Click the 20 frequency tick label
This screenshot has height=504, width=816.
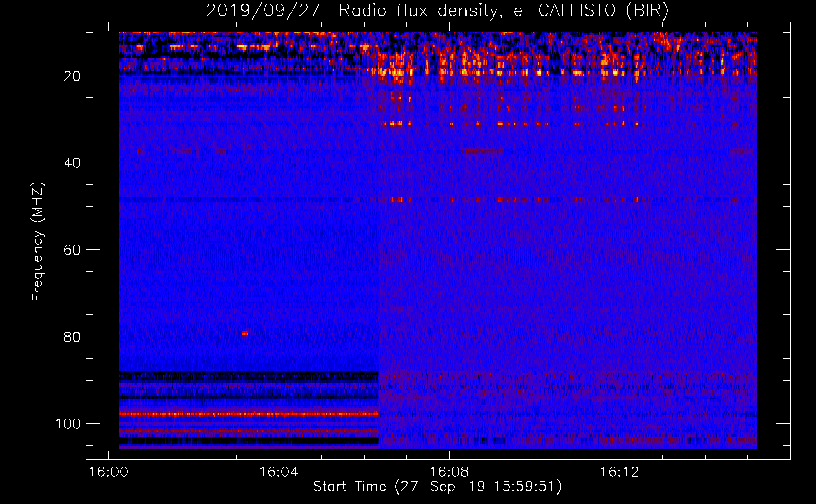coord(72,76)
